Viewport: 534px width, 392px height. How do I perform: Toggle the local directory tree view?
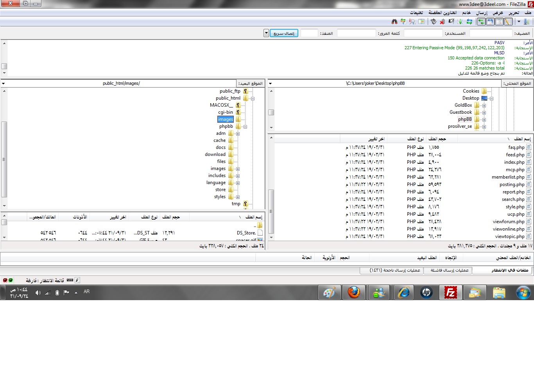(x=499, y=21)
